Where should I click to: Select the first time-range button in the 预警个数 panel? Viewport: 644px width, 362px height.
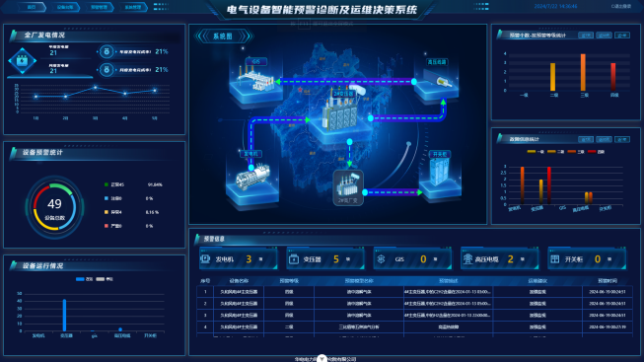(x=585, y=36)
